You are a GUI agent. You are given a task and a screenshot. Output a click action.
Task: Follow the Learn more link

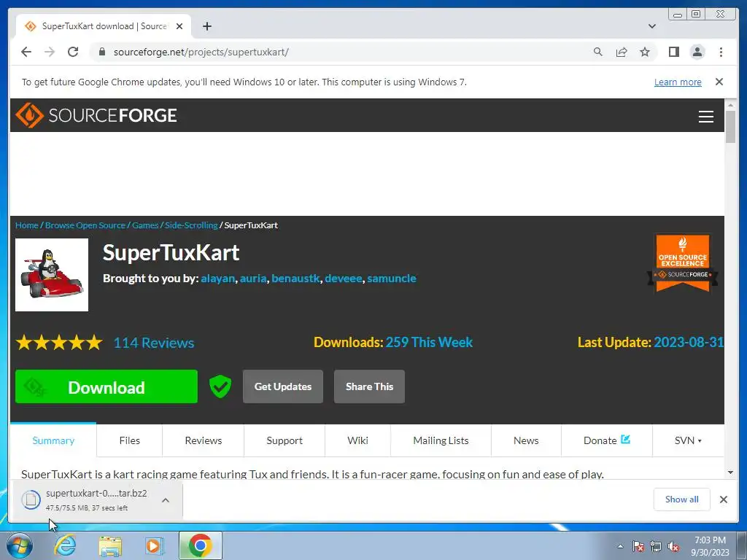(x=678, y=82)
